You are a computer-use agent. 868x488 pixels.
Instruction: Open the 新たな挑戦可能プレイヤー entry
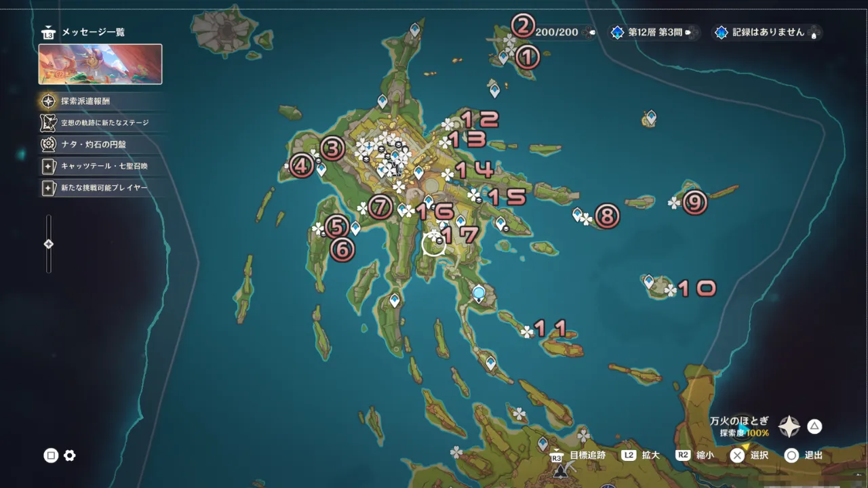104,188
